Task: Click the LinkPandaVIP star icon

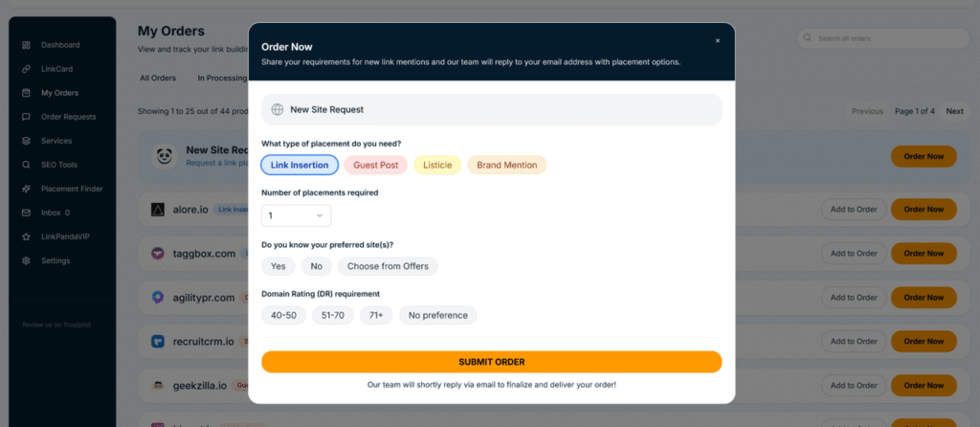Action: click(26, 236)
